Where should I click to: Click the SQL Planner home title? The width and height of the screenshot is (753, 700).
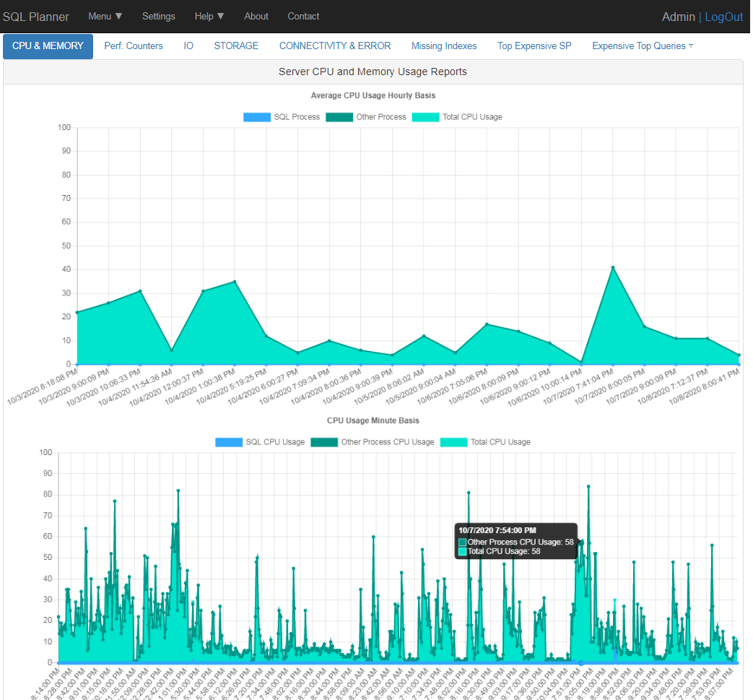click(x=36, y=16)
